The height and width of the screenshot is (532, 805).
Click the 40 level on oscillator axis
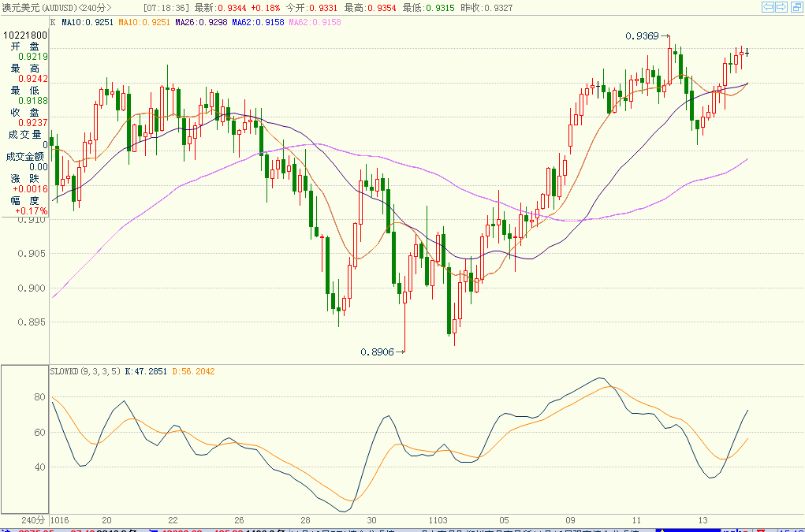[39, 467]
